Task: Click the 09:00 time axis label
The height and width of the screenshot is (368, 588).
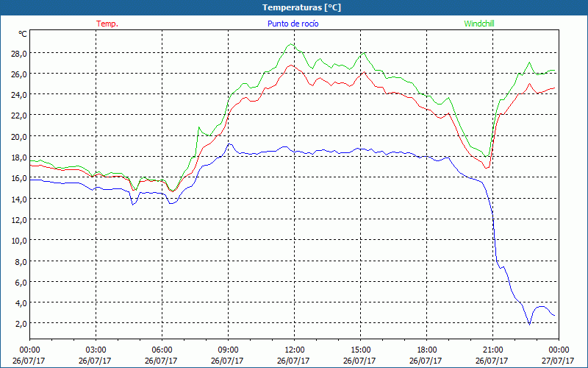Action: pos(228,350)
